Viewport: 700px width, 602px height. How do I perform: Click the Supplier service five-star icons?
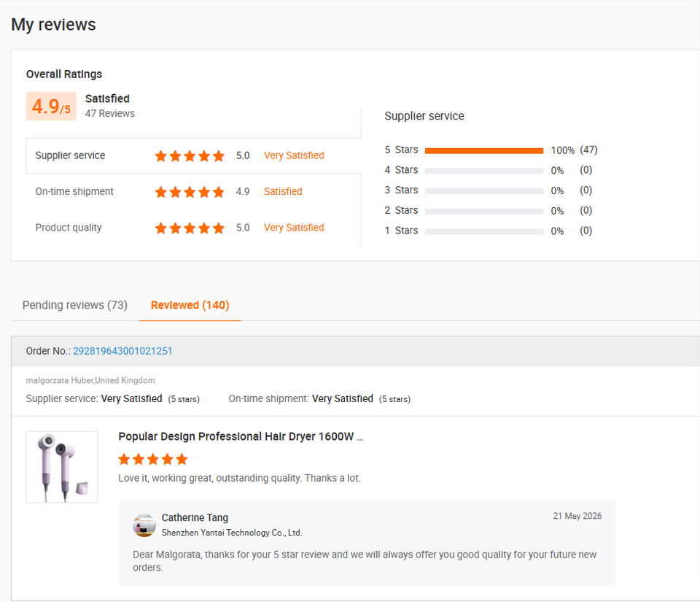190,156
